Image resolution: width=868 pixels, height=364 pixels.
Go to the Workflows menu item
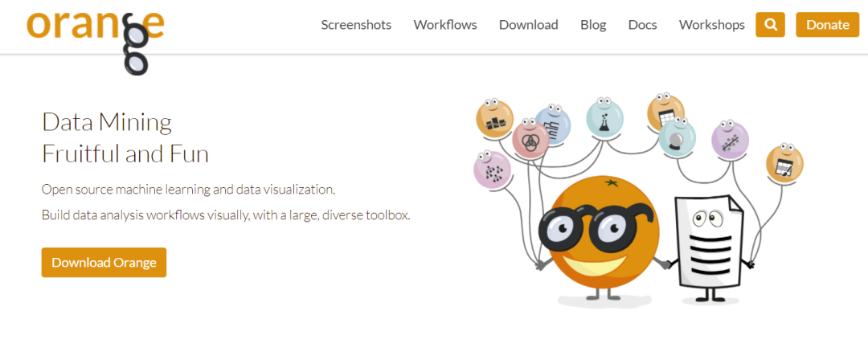445,25
